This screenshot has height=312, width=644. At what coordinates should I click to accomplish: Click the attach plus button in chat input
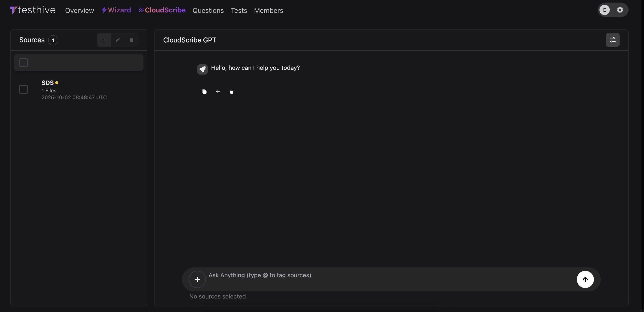tap(197, 279)
